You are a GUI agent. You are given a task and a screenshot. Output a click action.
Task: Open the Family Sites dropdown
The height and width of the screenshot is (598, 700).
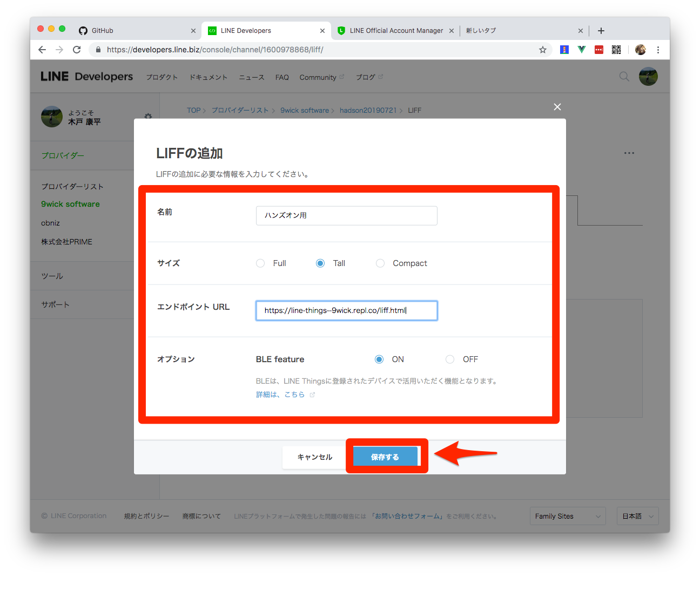568,517
